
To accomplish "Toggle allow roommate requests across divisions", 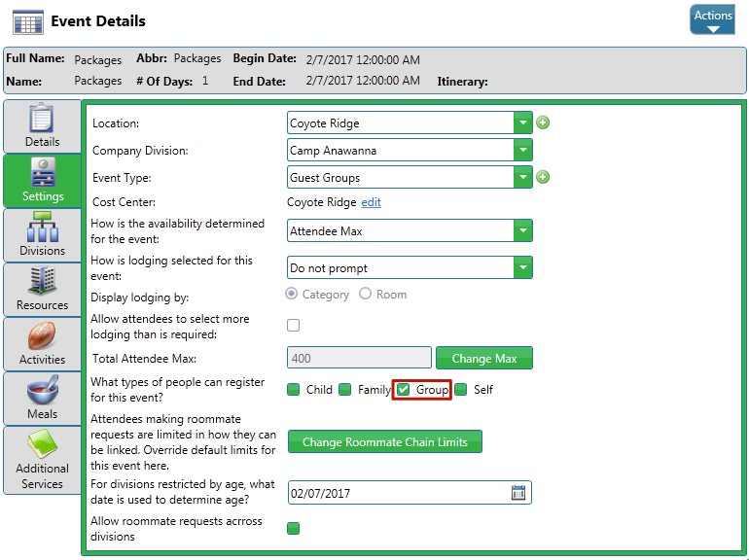I will pos(294,529).
